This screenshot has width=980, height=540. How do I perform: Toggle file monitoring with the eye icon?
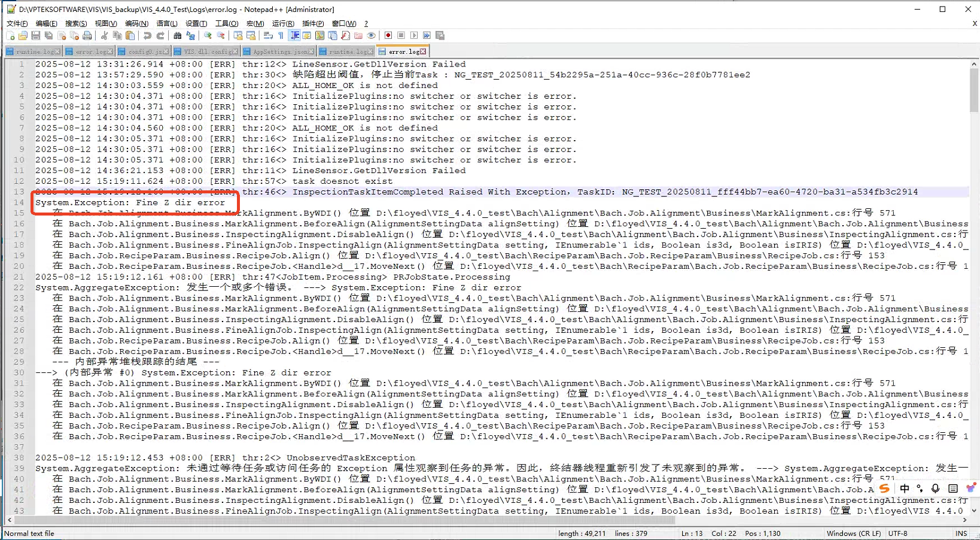click(x=372, y=36)
